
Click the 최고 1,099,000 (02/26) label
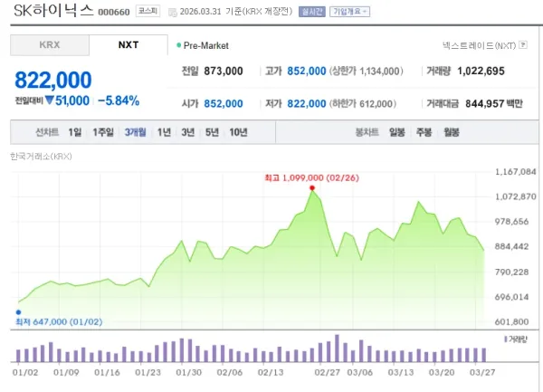(312, 178)
